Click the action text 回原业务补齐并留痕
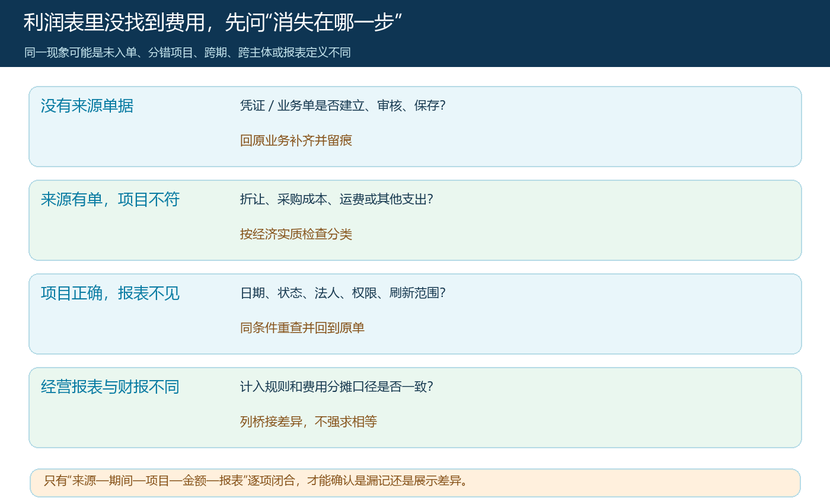 pos(296,141)
